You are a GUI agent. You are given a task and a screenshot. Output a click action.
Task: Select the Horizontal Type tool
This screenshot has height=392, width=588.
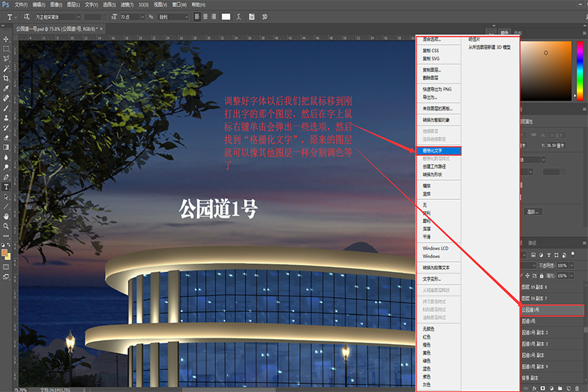click(x=6, y=187)
